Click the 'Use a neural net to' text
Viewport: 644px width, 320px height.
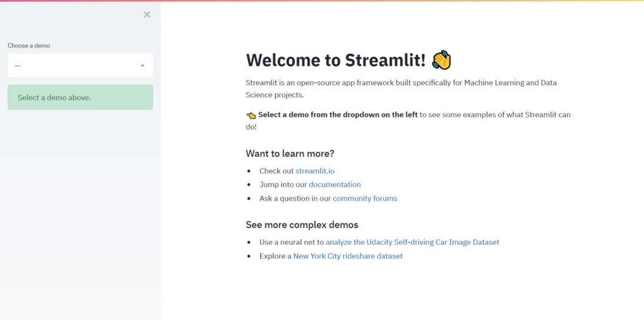[291, 242]
